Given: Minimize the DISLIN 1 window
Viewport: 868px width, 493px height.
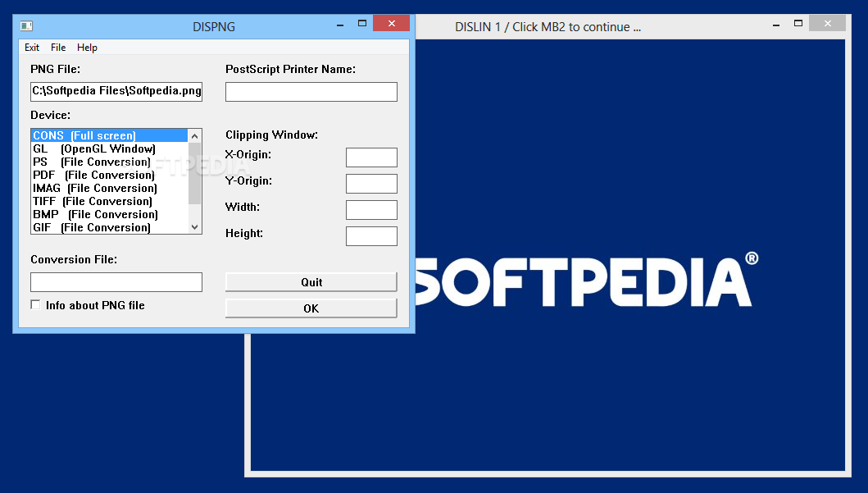Looking at the screenshot, I should [776, 25].
